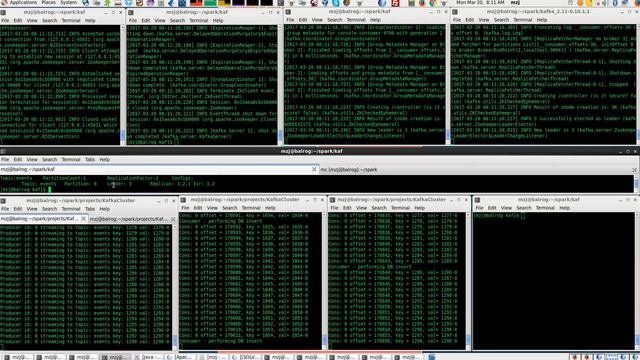Screen dimensions: 640x360
Task: Open File menu in the ZooKeeper log terminal
Action: (5, 20)
